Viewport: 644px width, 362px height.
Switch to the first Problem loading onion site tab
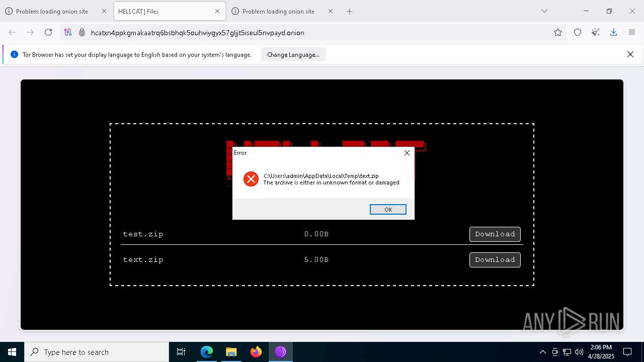[52, 11]
